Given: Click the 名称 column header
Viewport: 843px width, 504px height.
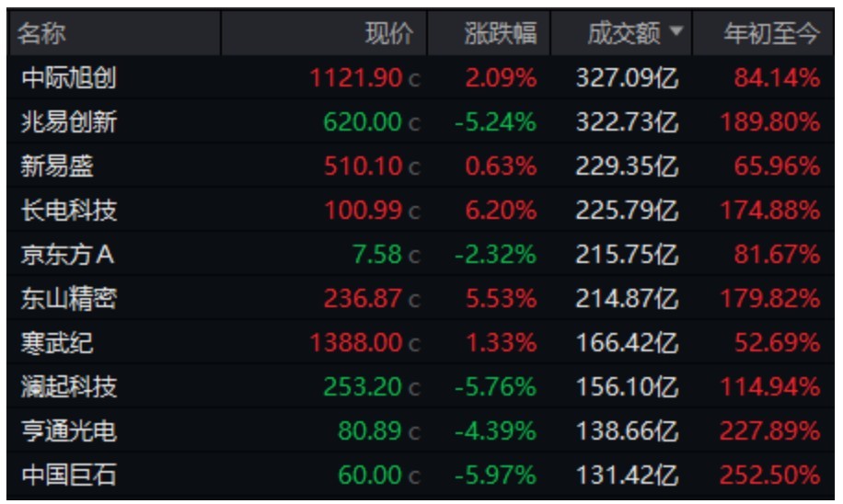Looking at the screenshot, I should (41, 33).
